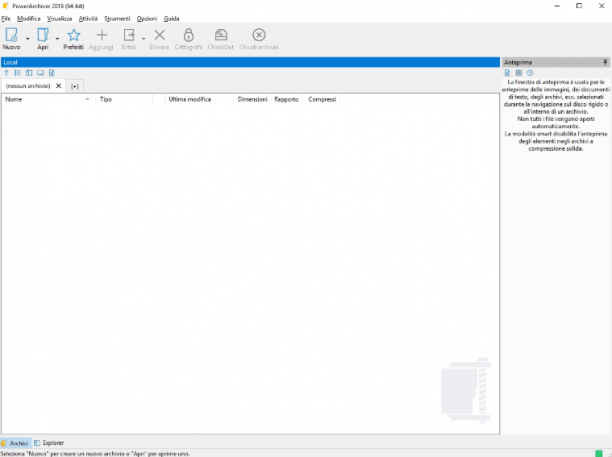Maximize the PowerArchiver window

579,6
